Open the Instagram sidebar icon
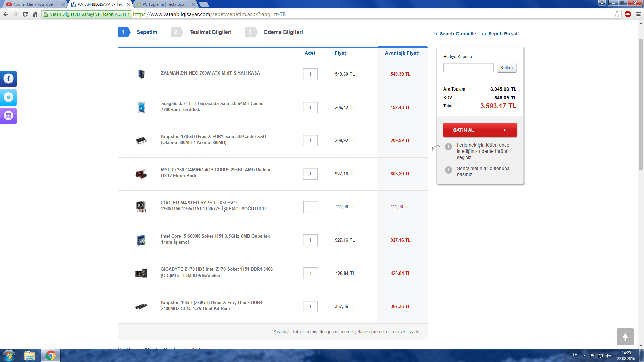Screen dimensions: 644x362 click(x=8, y=116)
